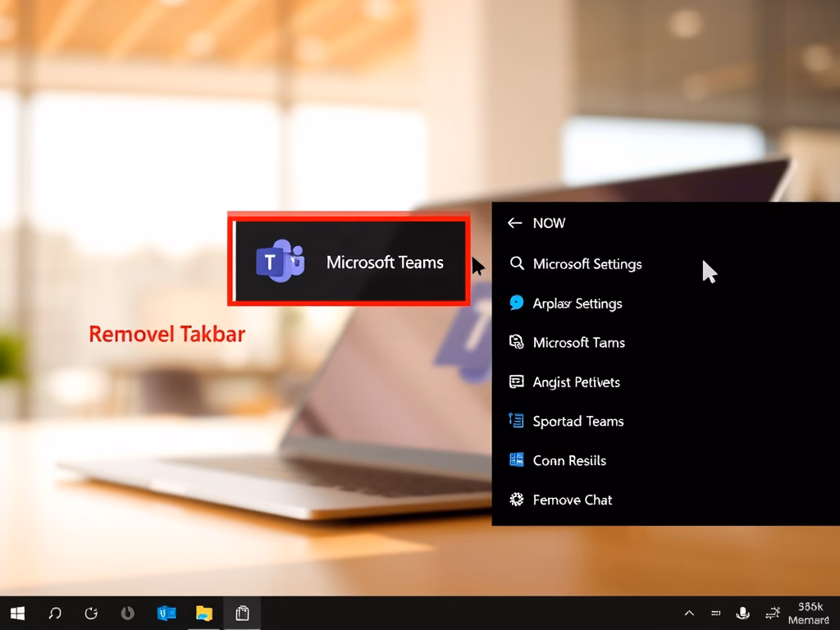
Task: Click the gray round taskbar icon
Action: 127,613
